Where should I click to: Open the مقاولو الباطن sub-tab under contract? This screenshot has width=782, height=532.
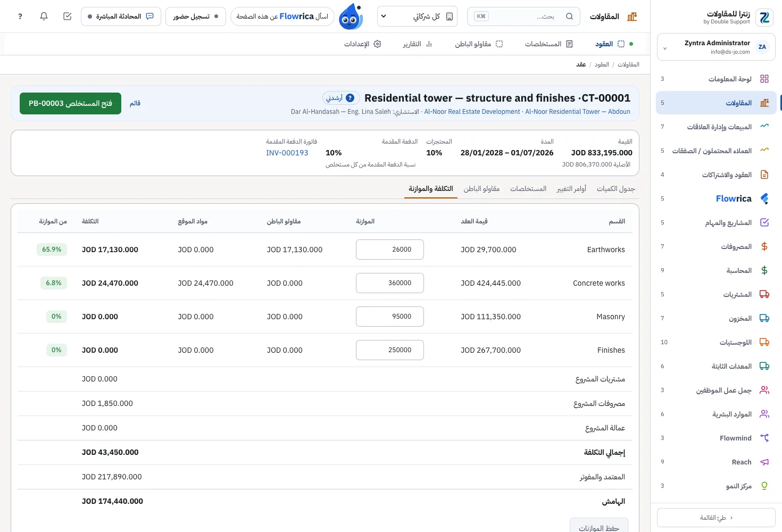pyautogui.click(x=481, y=189)
